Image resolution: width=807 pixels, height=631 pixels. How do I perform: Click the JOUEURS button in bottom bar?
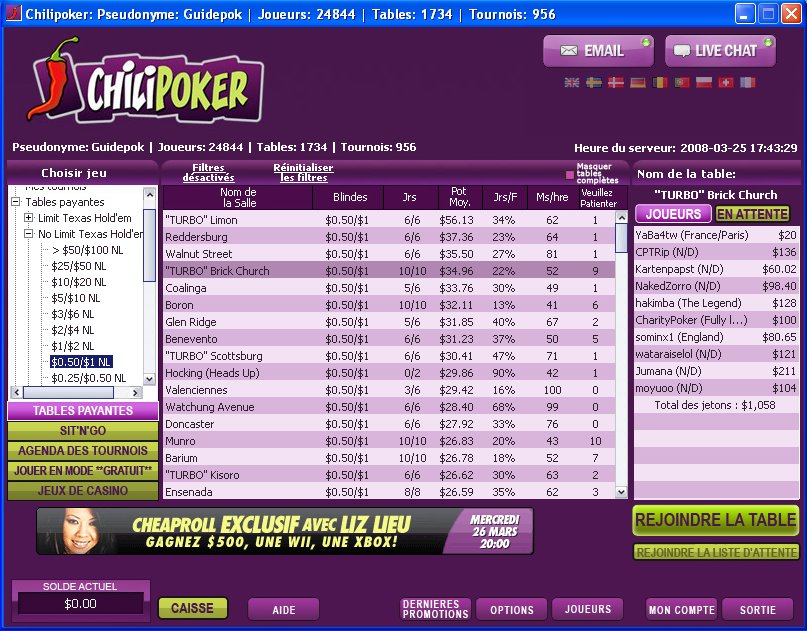(x=588, y=609)
